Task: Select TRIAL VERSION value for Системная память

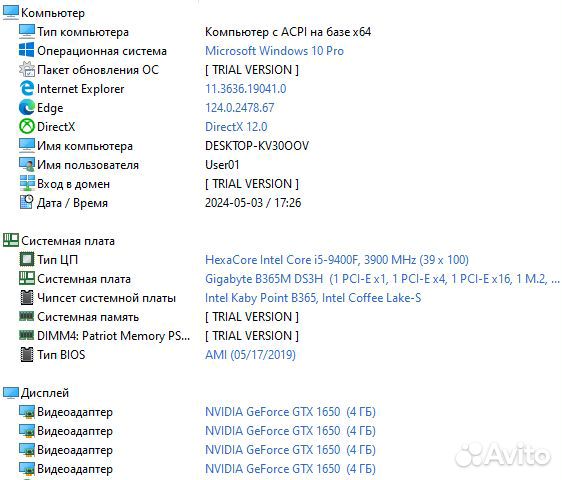Action: pos(252,317)
